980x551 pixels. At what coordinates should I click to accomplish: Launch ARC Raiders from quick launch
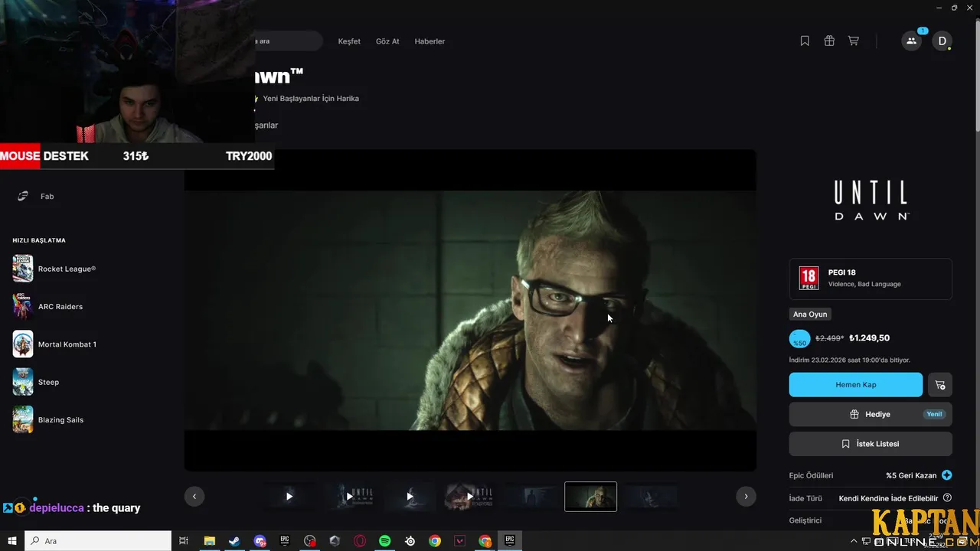[x=47, y=306]
